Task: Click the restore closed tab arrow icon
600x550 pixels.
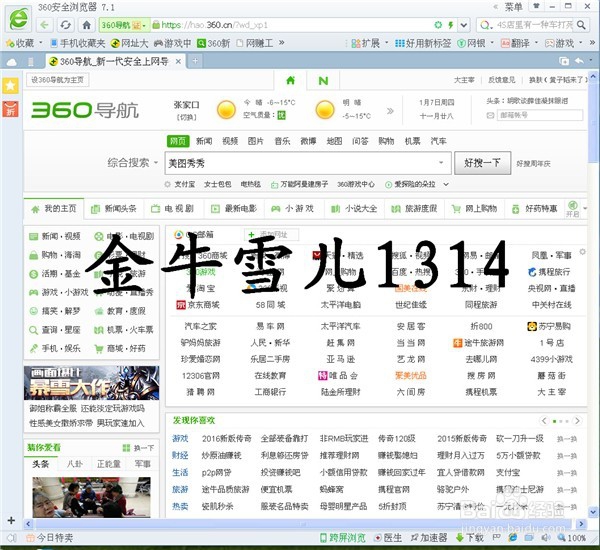Action: 579,61
